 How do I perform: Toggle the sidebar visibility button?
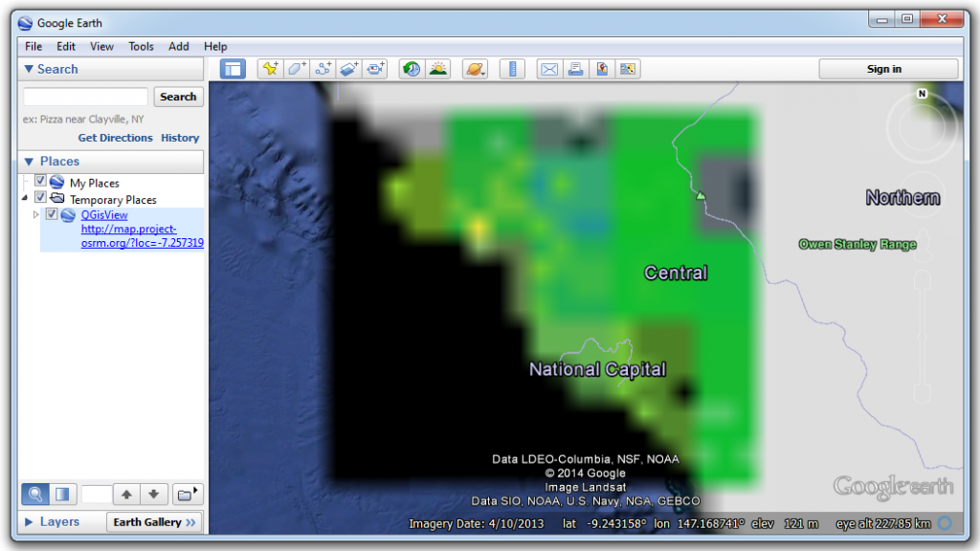pos(233,69)
